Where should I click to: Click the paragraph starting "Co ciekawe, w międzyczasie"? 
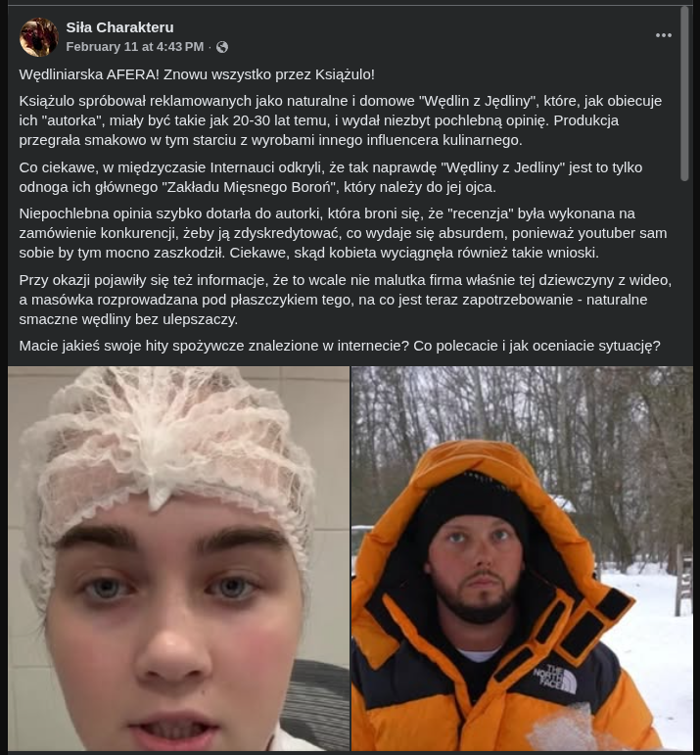(x=331, y=177)
